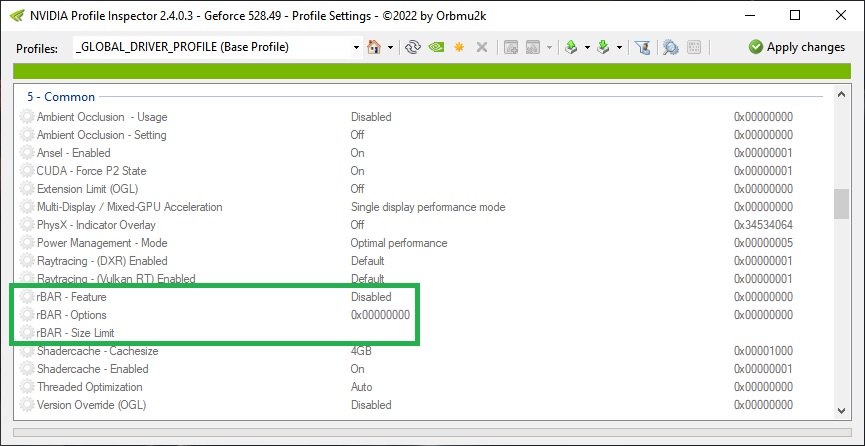Image resolution: width=865 pixels, height=446 pixels.
Task: Click hex value 0x34534064 for PhysX
Action: click(763, 225)
